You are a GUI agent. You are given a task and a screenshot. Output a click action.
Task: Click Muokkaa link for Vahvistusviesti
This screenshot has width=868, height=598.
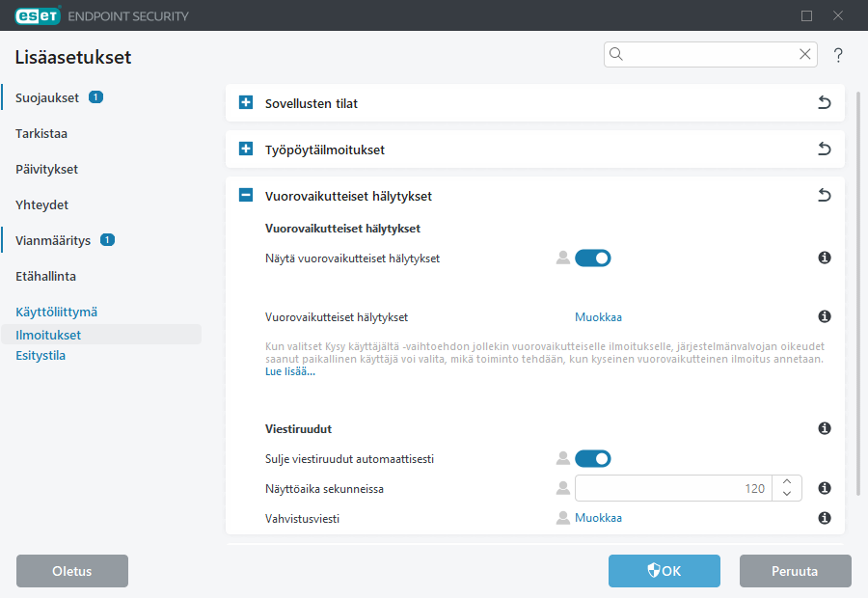click(598, 518)
